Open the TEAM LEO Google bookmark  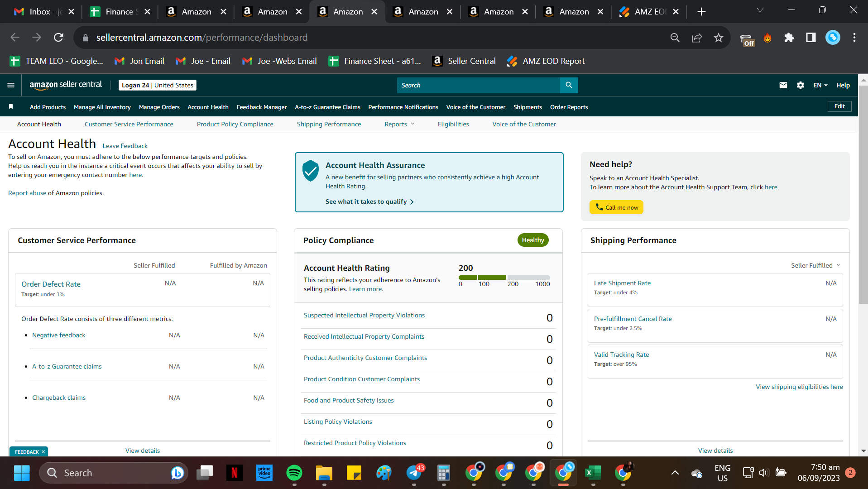coord(57,61)
